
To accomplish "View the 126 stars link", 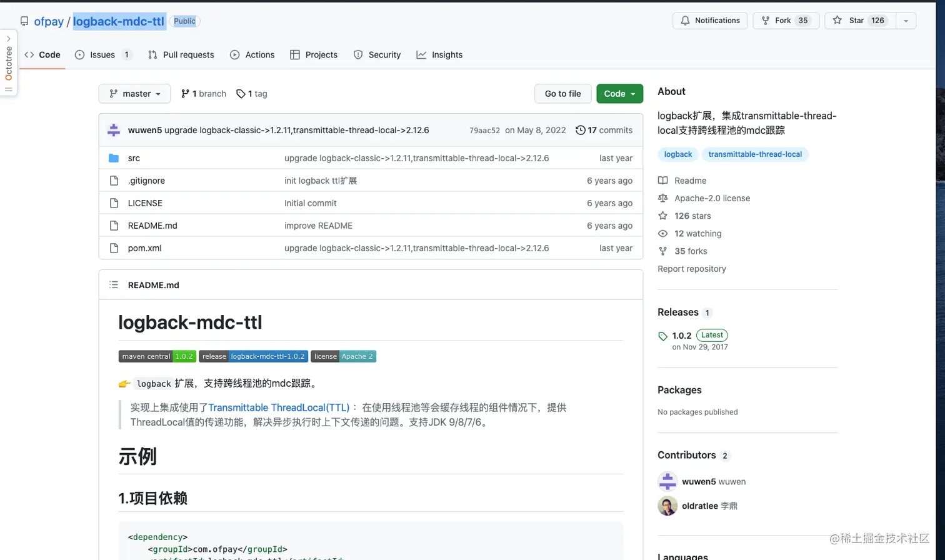I will point(684,216).
